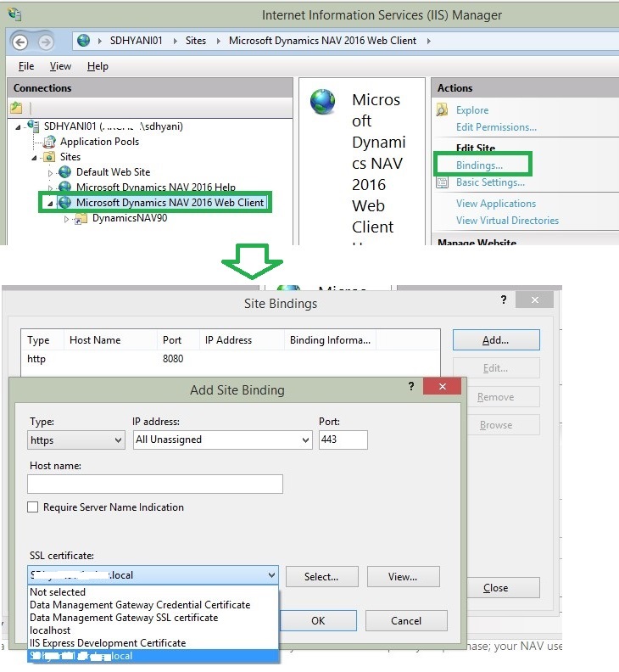Collapse the Sites tree node

click(34, 158)
